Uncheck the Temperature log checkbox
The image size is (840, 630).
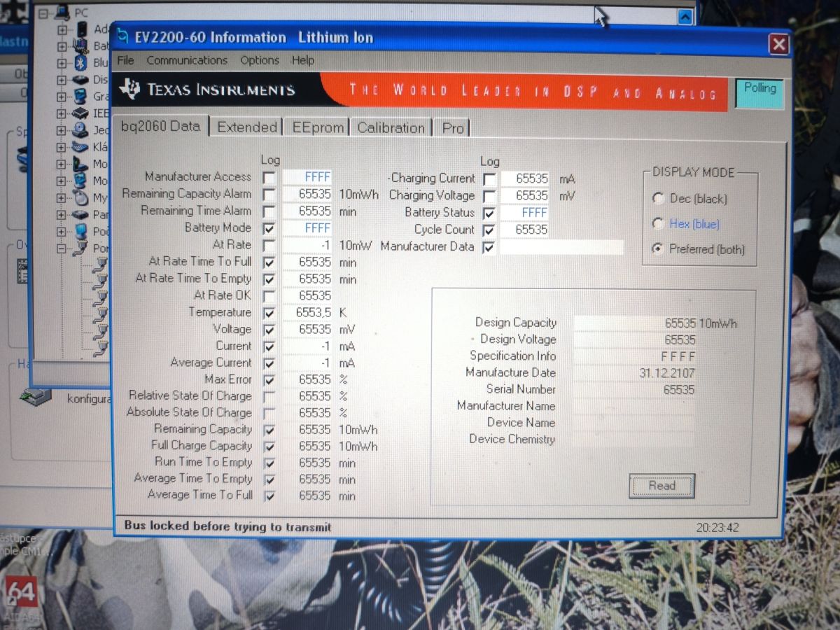269,313
